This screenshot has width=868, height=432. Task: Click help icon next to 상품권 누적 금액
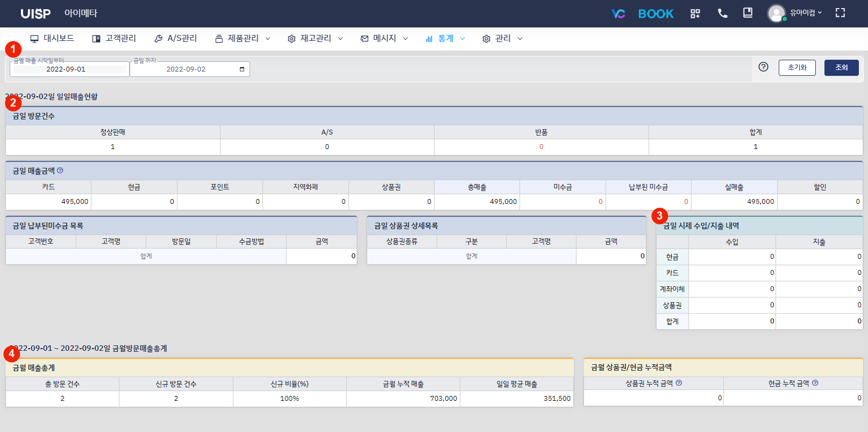pyautogui.click(x=679, y=383)
